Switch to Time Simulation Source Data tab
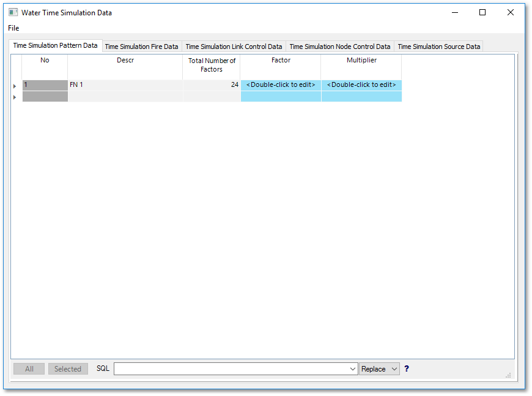This screenshot has width=532, height=396. tap(438, 47)
